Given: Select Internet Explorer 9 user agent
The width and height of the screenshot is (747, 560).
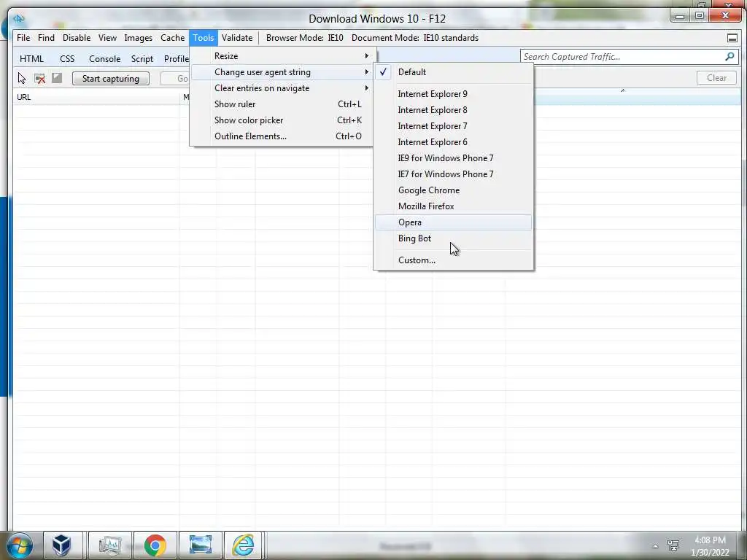Looking at the screenshot, I should coord(453,94).
